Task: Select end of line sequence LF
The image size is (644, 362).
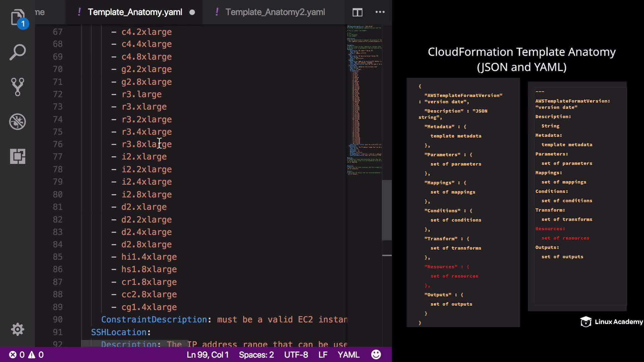Action: coord(323,354)
